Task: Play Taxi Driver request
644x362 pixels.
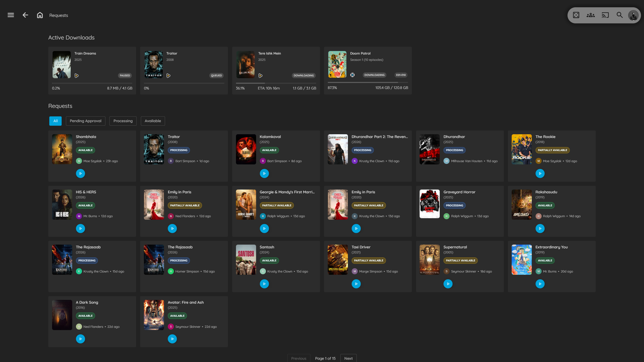Action: click(x=356, y=284)
